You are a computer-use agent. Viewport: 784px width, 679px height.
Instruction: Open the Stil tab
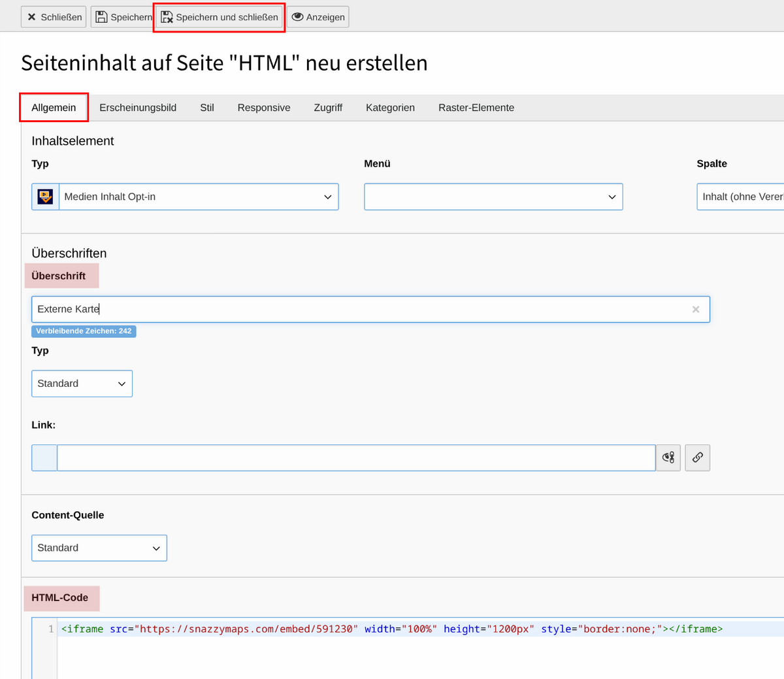(207, 108)
